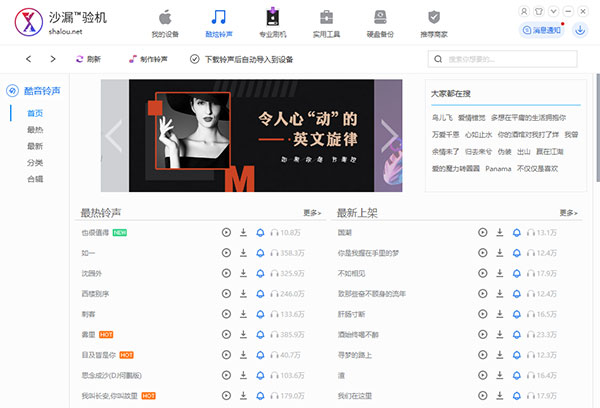Select 分类 in the sidebar
The height and width of the screenshot is (408, 600).
35,163
